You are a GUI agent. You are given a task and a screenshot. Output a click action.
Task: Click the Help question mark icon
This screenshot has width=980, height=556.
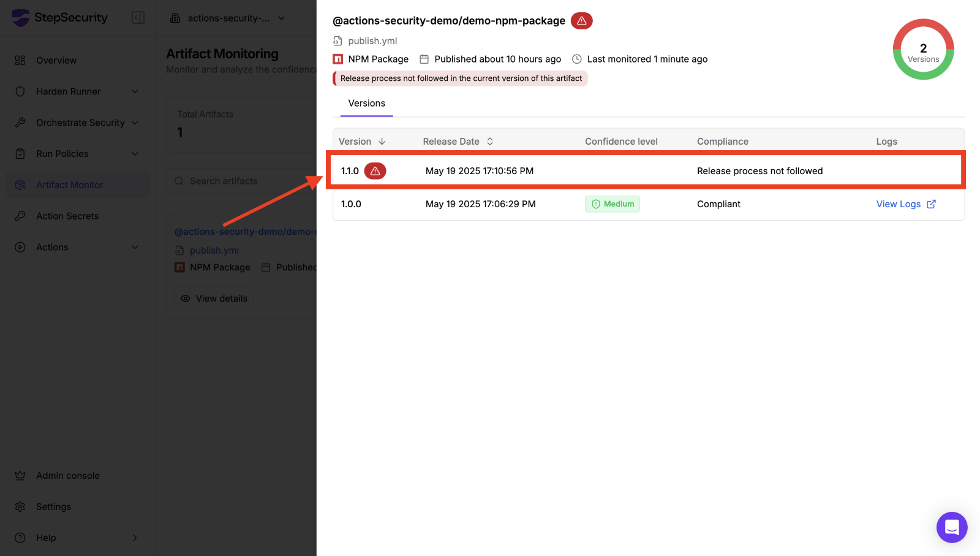(20, 538)
